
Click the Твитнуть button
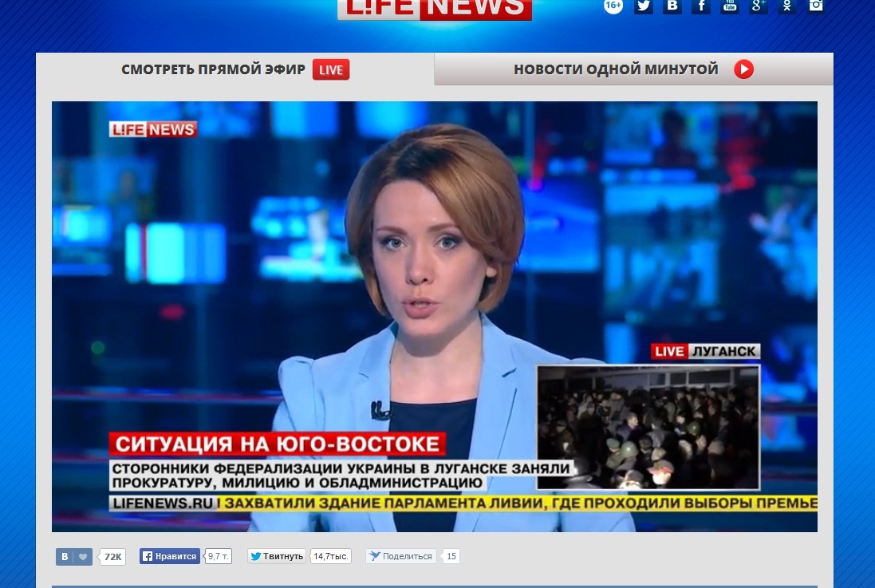(x=277, y=556)
